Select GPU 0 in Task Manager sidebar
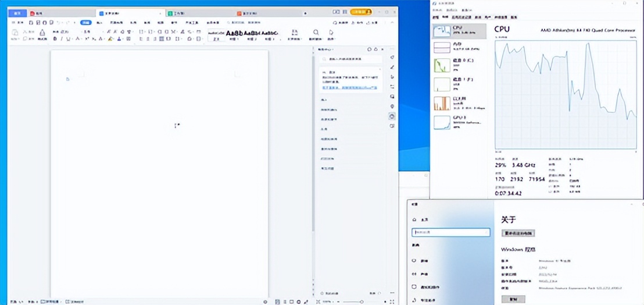644x305 pixels. (459, 122)
